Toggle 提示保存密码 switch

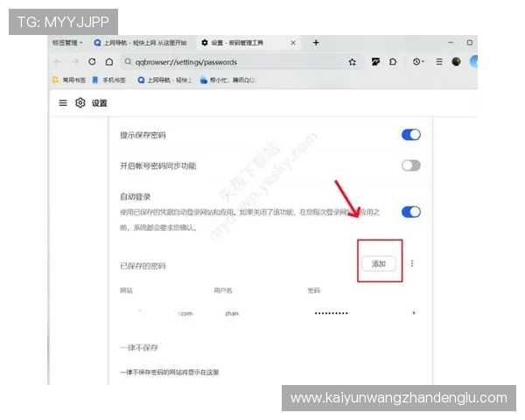411,135
